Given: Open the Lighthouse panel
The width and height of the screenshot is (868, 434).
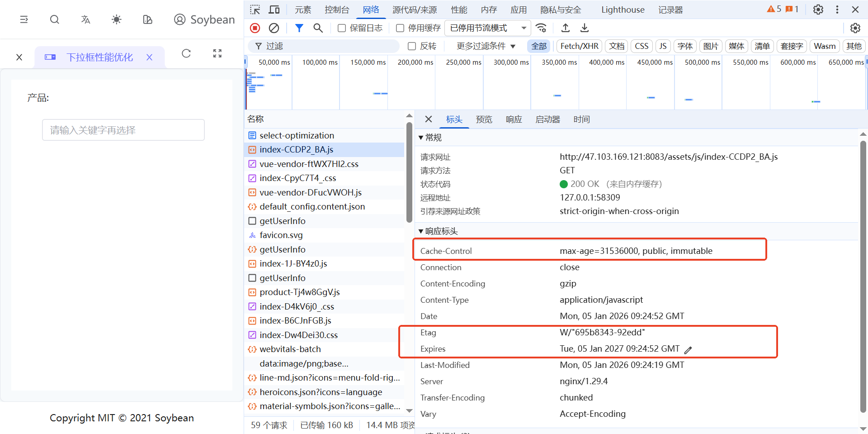Looking at the screenshot, I should [623, 9].
